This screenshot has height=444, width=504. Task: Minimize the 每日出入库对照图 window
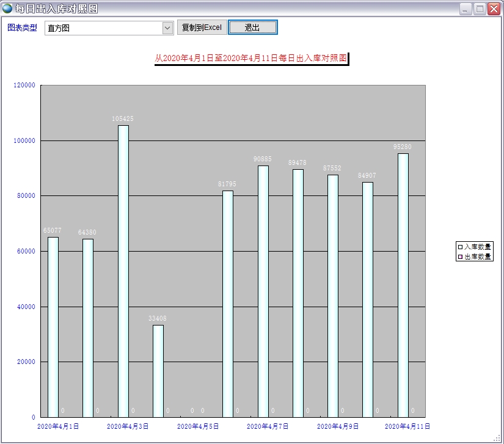pos(466,9)
